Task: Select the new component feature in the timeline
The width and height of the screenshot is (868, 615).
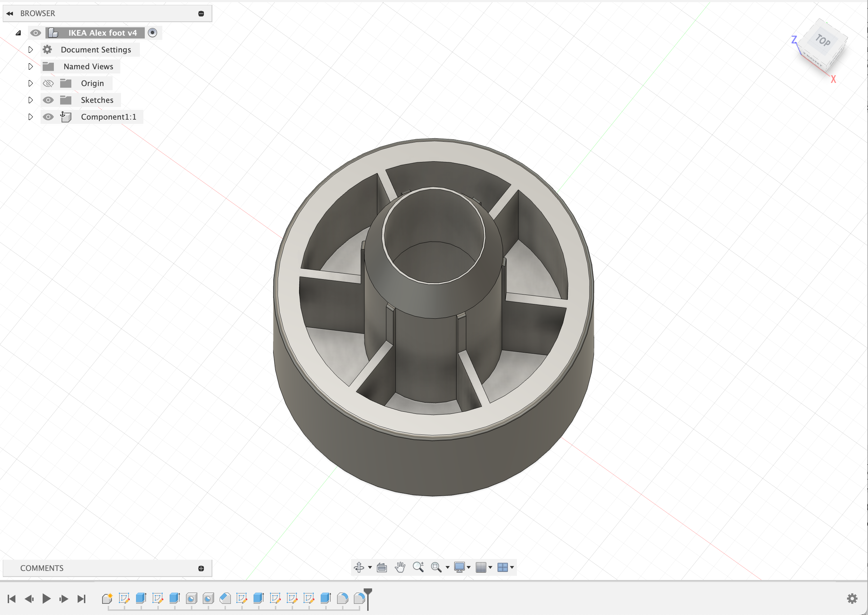Action: tap(107, 598)
